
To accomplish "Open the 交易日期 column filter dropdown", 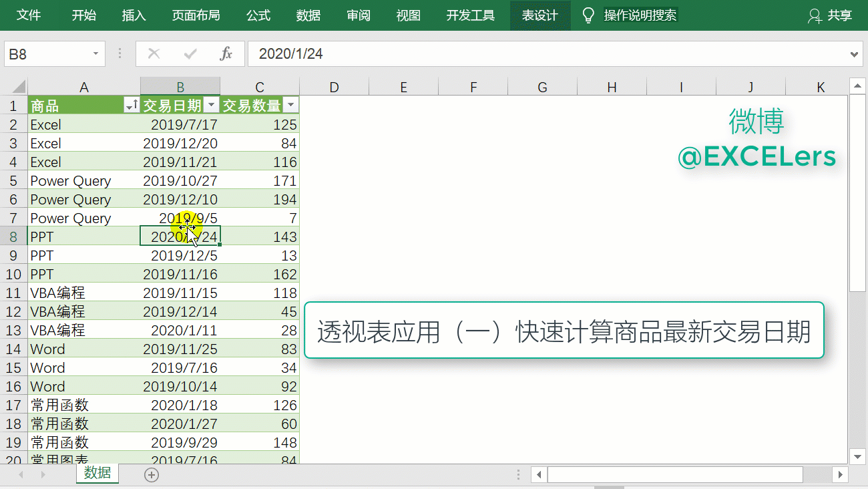I will (212, 106).
